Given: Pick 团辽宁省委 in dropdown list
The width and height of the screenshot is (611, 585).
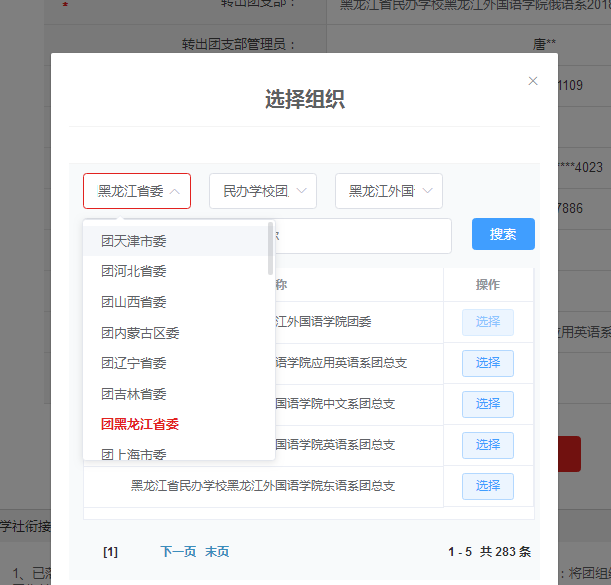Looking at the screenshot, I should tap(175, 363).
